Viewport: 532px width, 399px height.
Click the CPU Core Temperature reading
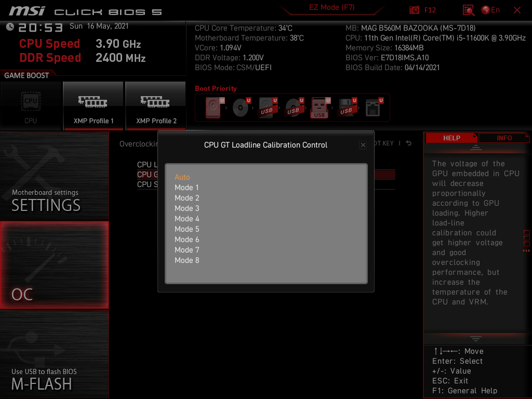click(244, 28)
